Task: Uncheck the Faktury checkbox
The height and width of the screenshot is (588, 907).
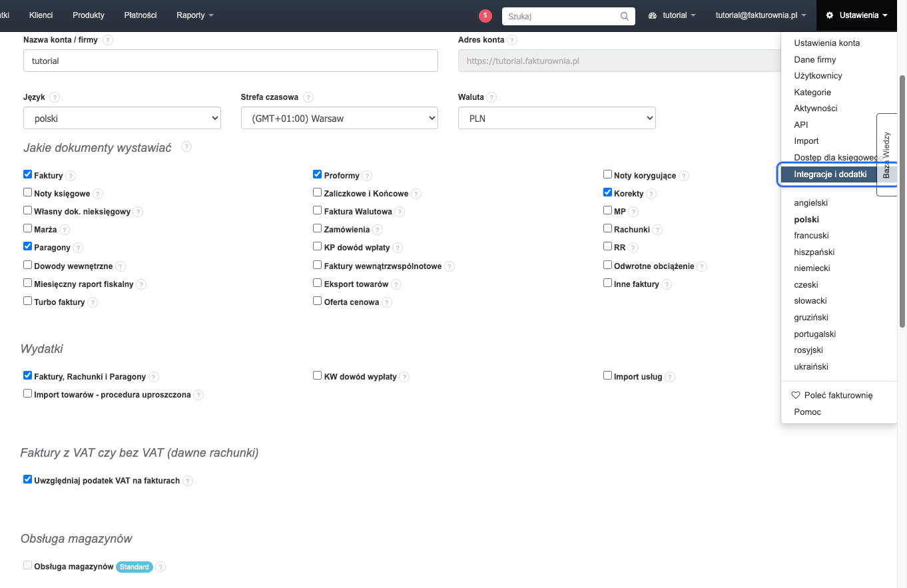Action: [28, 174]
